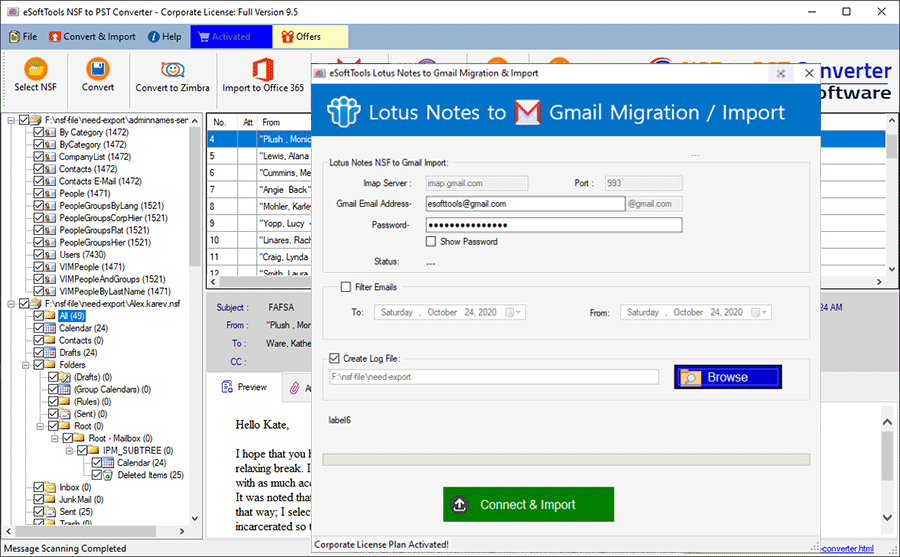Click the Convert floppy disk icon
Screen dimensions: 900x557
(98, 69)
